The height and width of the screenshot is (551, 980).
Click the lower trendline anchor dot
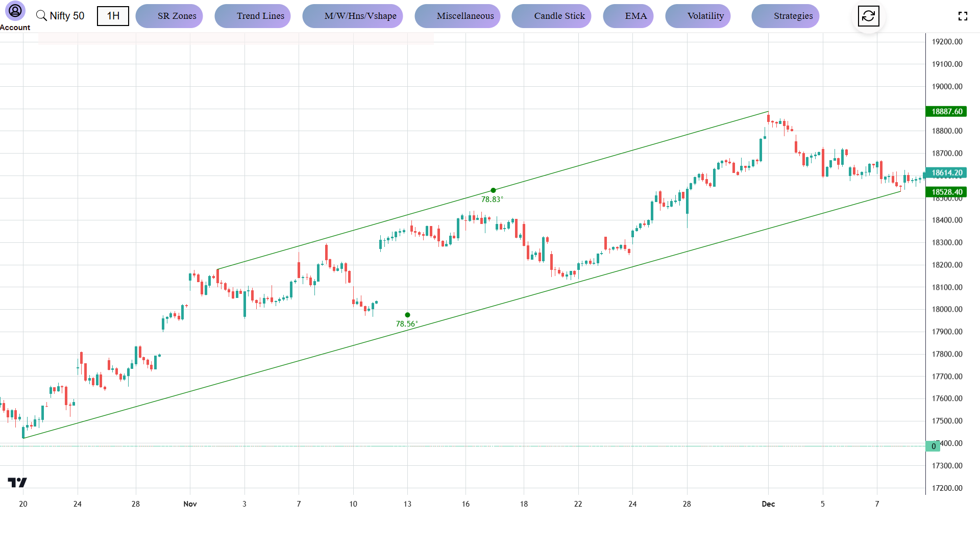point(407,314)
